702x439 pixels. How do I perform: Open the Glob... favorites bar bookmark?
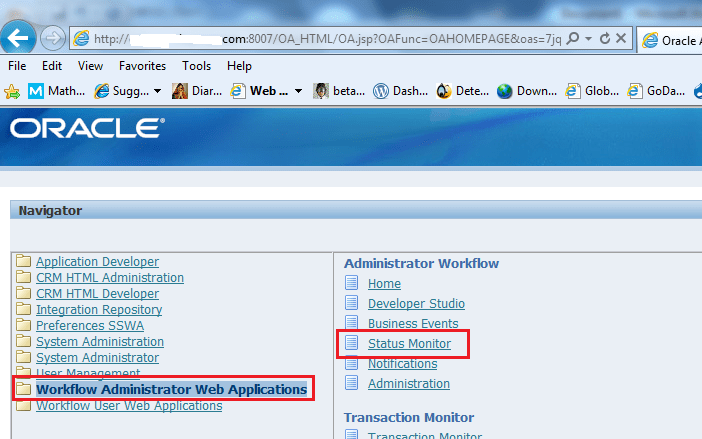click(x=592, y=91)
